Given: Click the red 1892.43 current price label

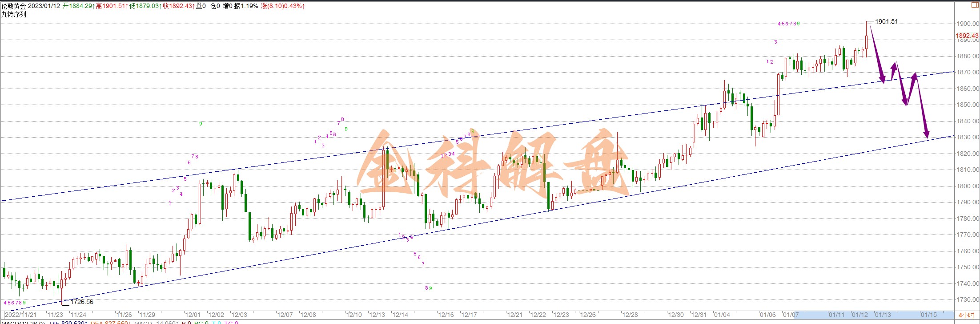Looking at the screenshot, I should point(967,36).
